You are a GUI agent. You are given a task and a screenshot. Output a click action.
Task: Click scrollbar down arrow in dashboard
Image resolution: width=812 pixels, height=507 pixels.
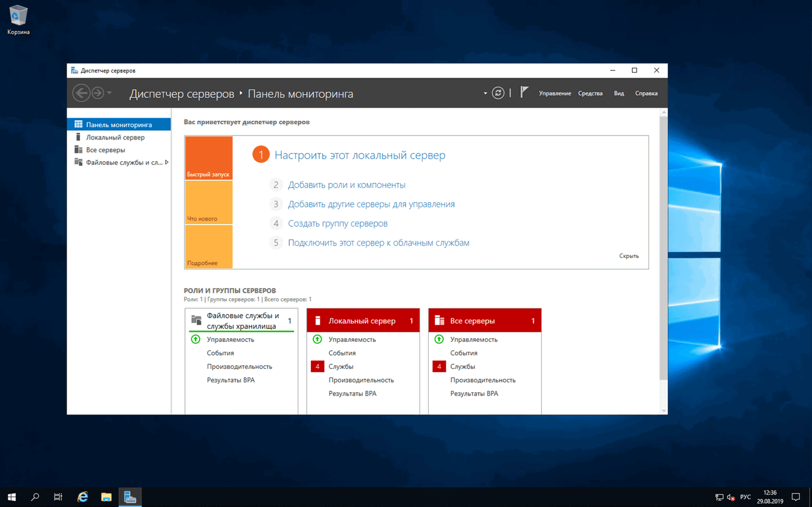click(664, 411)
